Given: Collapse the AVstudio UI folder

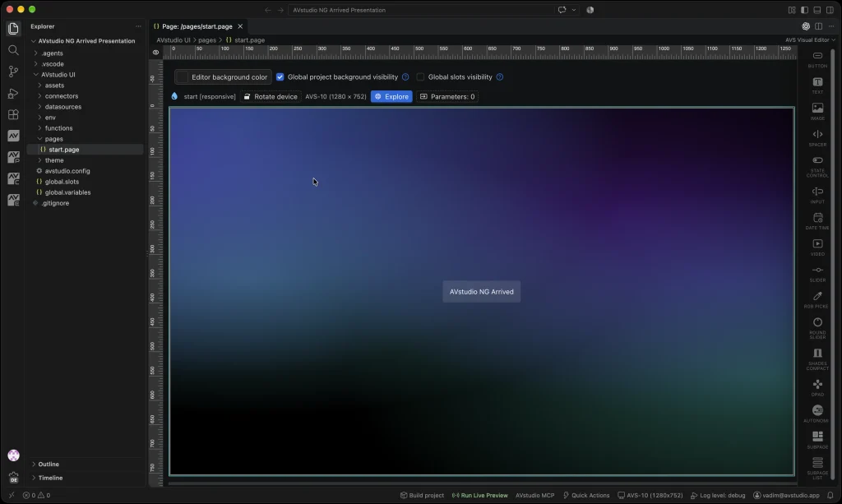Looking at the screenshot, I should [85, 75].
